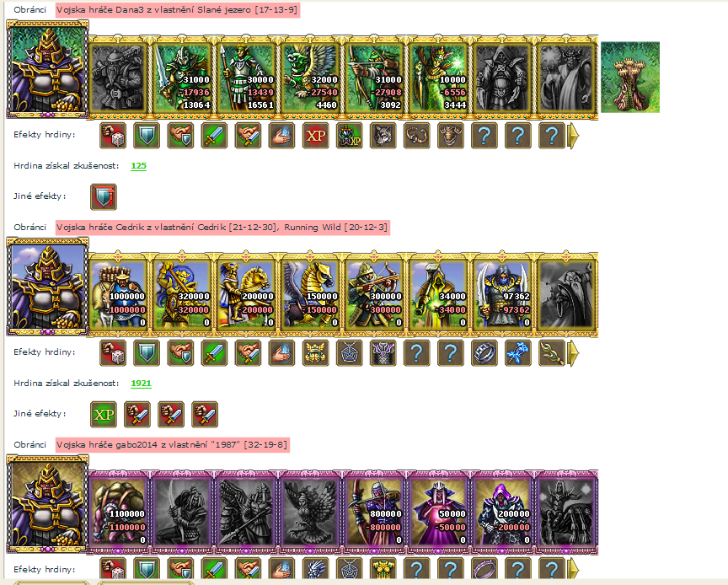Expand gabo2014's hero effects with the yellow arrow
Image resolution: width=728 pixels, height=585 pixels.
point(574,568)
